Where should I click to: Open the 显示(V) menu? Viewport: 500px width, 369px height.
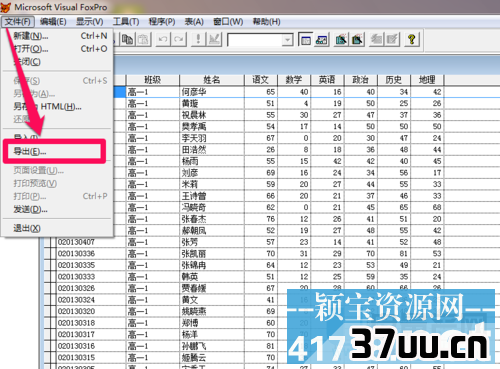pos(89,22)
